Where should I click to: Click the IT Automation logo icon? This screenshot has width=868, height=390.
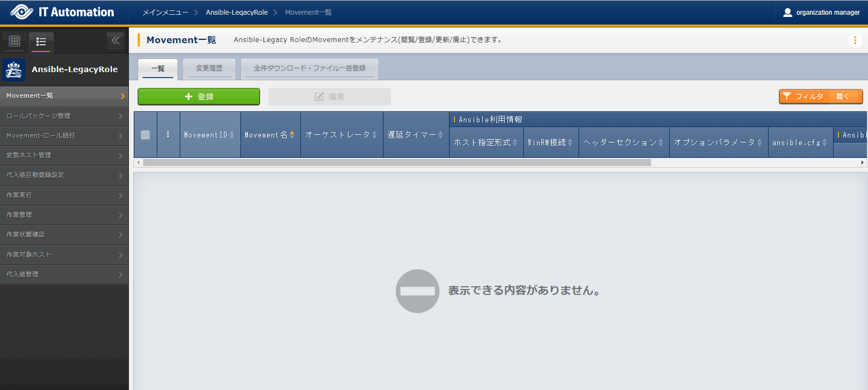[x=21, y=12]
